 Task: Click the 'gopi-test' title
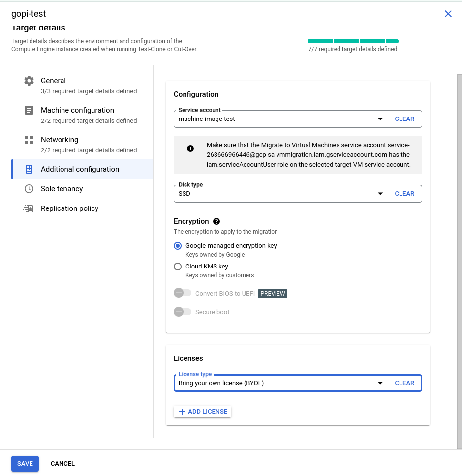click(x=29, y=14)
